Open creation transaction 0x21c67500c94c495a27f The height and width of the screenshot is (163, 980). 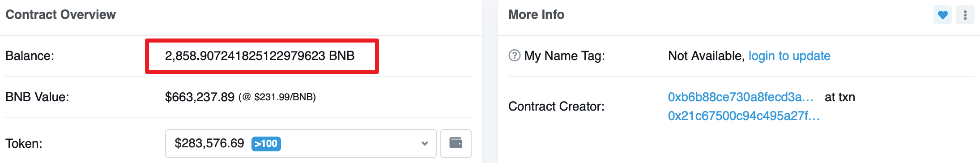[x=744, y=116]
